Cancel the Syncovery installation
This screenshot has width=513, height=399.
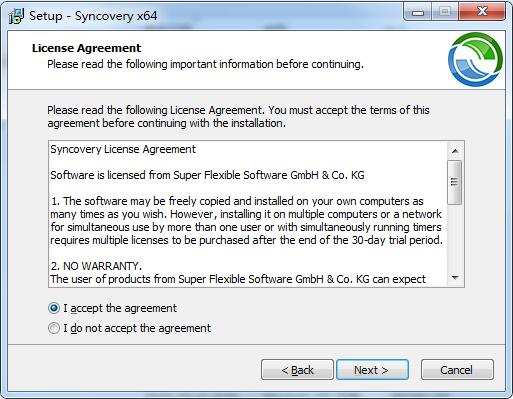pos(457,370)
